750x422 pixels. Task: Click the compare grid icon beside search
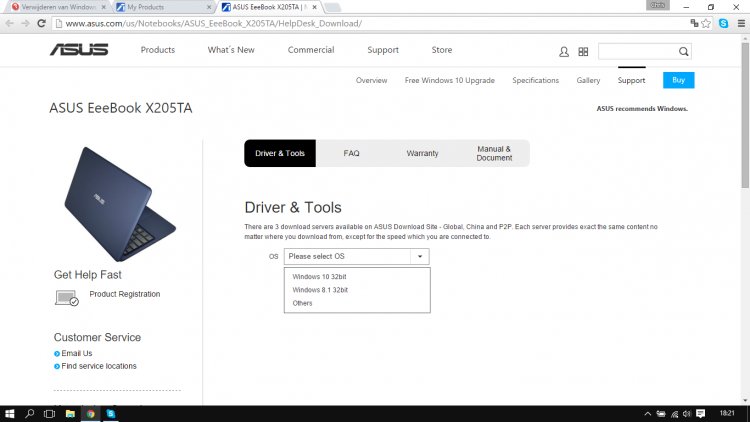click(x=584, y=51)
